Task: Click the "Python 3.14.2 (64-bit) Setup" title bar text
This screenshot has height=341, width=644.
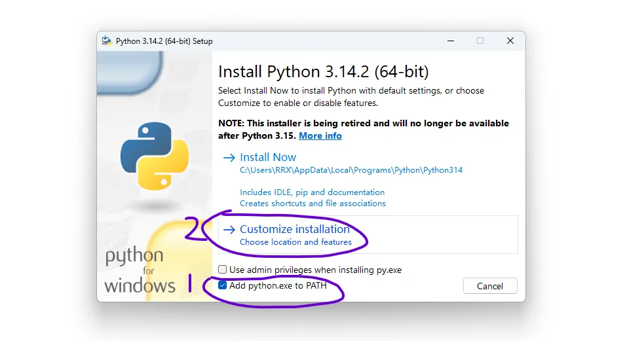Action: (x=164, y=41)
